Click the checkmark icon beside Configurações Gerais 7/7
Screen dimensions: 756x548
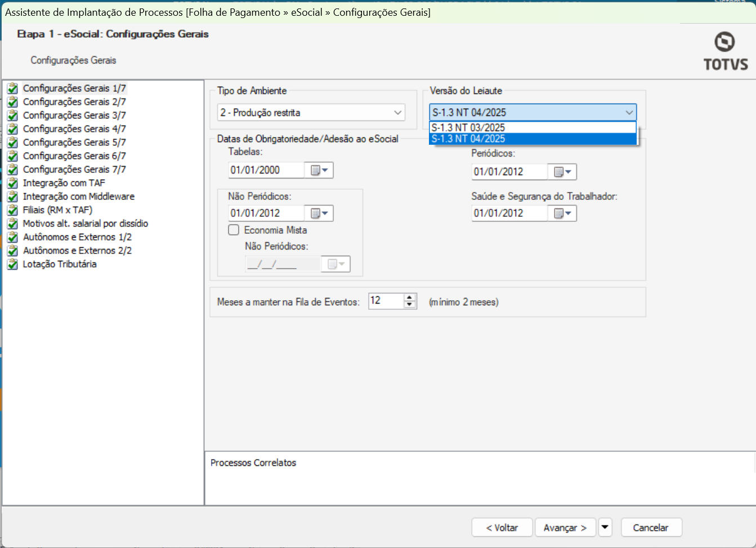tap(12, 170)
